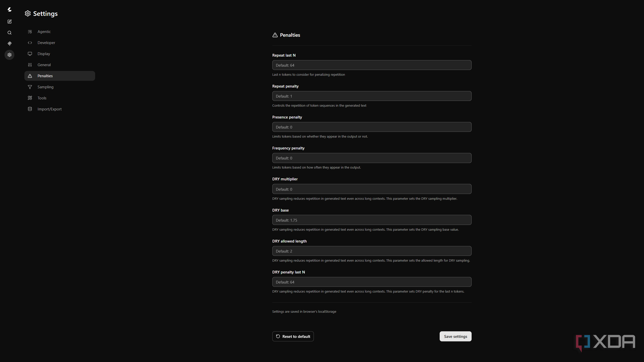
Task: Click the Display monitor icon
Action: point(30,54)
